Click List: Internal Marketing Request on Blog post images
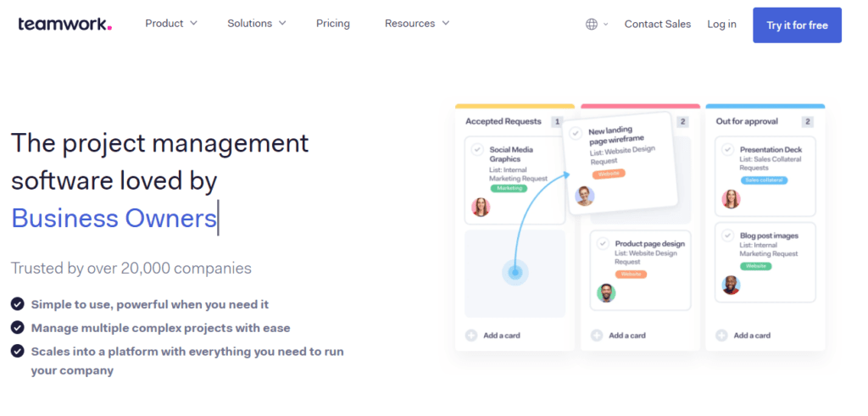 pos(769,249)
